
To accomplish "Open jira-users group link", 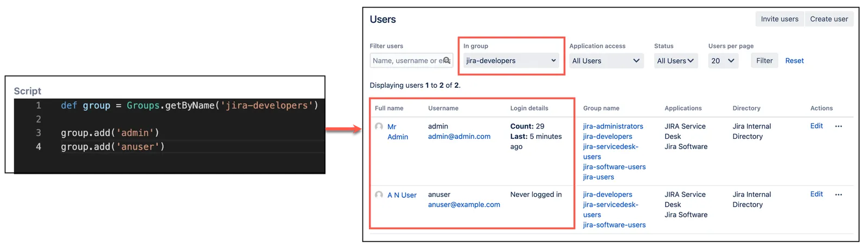I will pyautogui.click(x=598, y=177).
